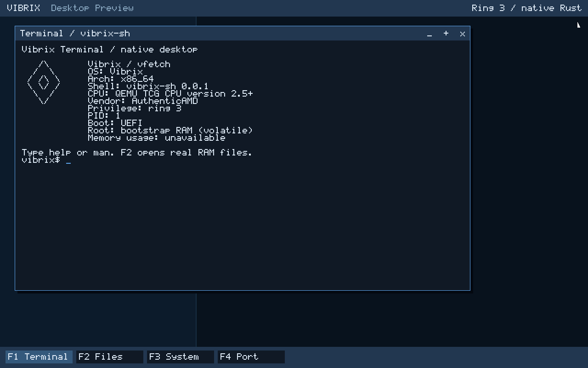
Task: Click the 'Shell: vibrix-sh 0.0.1' line
Action: coord(148,86)
